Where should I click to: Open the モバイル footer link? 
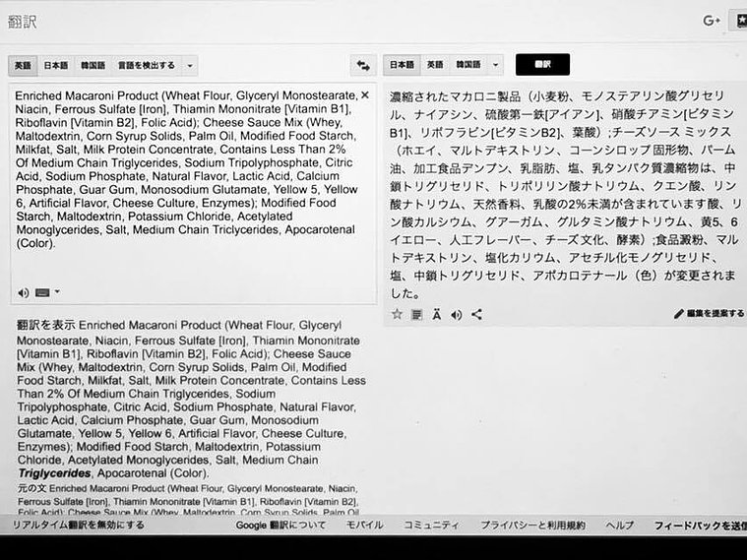click(x=364, y=526)
